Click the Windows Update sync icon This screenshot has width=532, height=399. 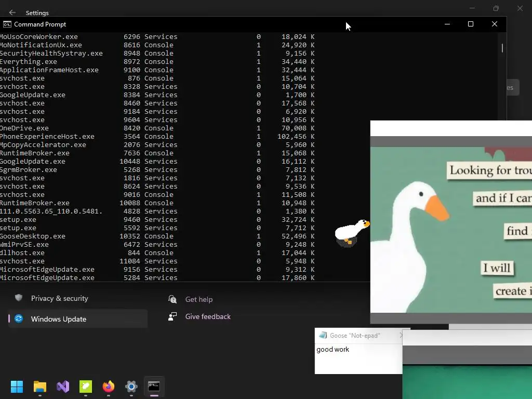tap(19, 318)
